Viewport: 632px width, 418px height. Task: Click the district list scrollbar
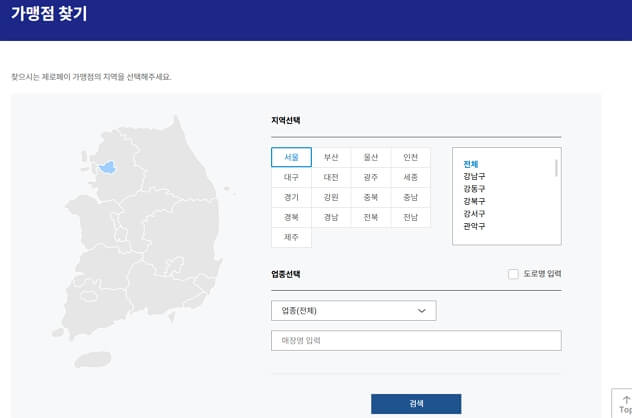(x=556, y=168)
